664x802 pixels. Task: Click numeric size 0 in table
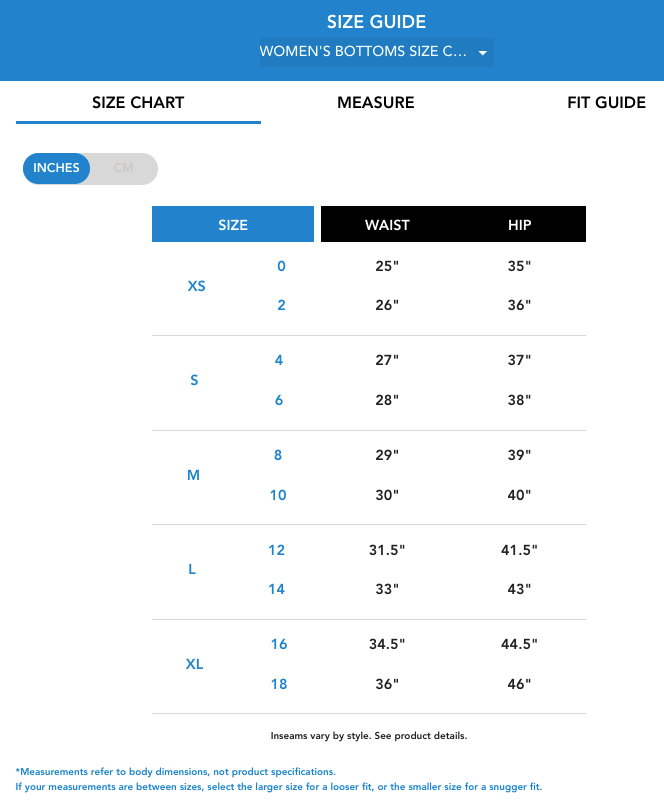tap(281, 266)
